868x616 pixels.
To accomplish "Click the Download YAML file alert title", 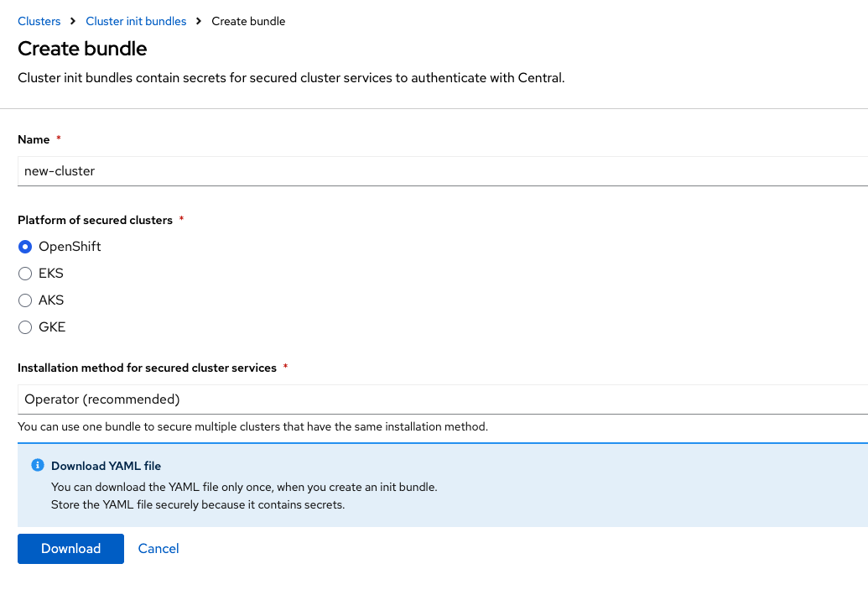I will click(106, 466).
